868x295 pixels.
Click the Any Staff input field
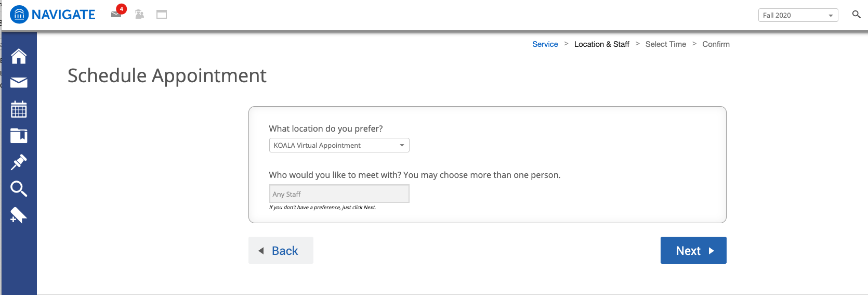pyautogui.click(x=339, y=194)
